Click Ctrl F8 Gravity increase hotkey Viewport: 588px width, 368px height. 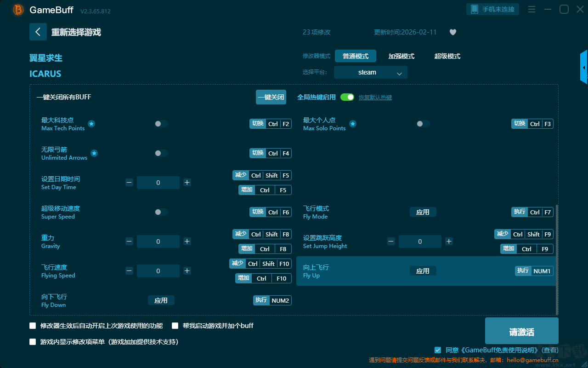tap(265, 249)
